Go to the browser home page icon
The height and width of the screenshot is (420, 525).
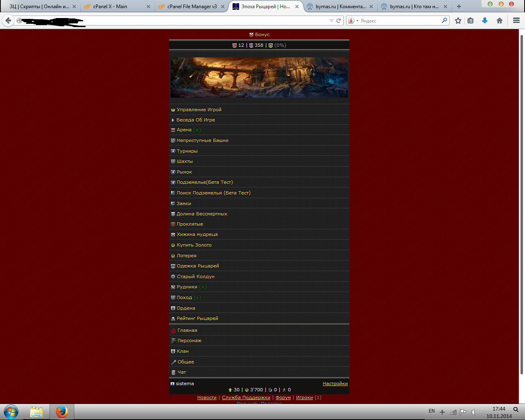(500, 21)
